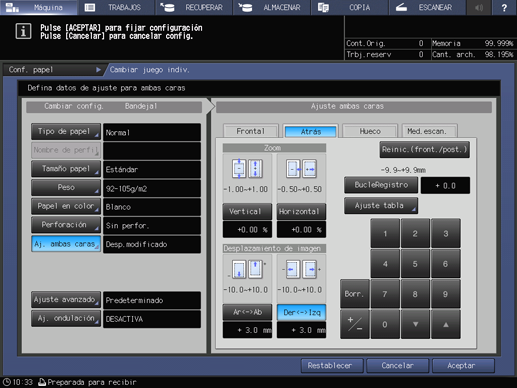Tap keypad digit 4
This screenshot has height=388, width=517.
(x=385, y=264)
